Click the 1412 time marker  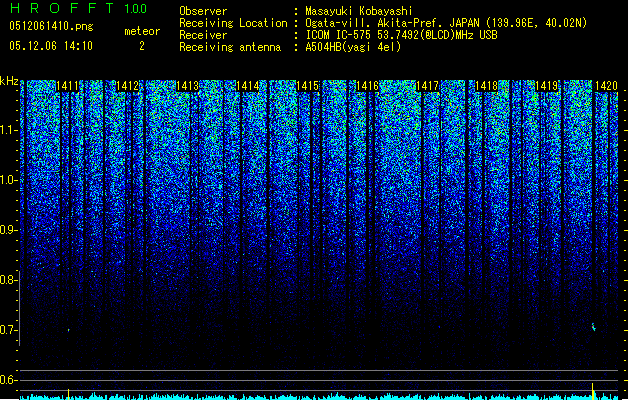(128, 86)
